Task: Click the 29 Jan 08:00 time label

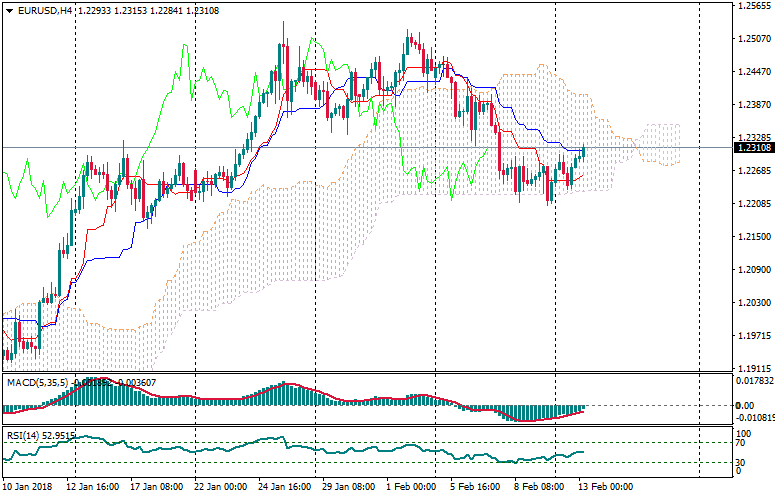Action: click(x=348, y=487)
